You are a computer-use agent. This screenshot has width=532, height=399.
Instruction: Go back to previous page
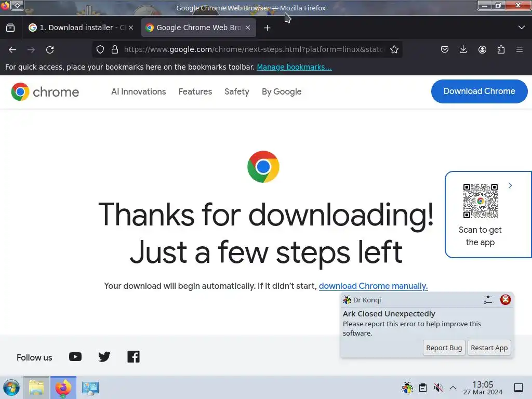(12, 50)
